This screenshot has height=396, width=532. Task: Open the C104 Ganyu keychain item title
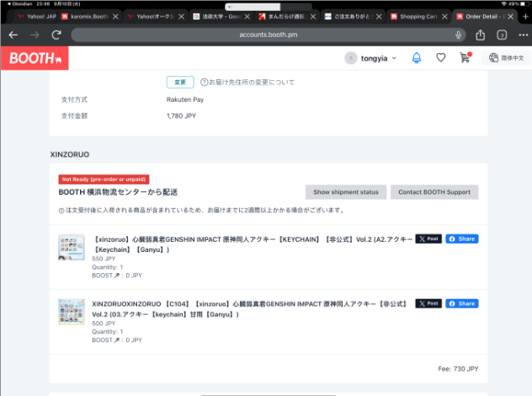[x=250, y=309]
